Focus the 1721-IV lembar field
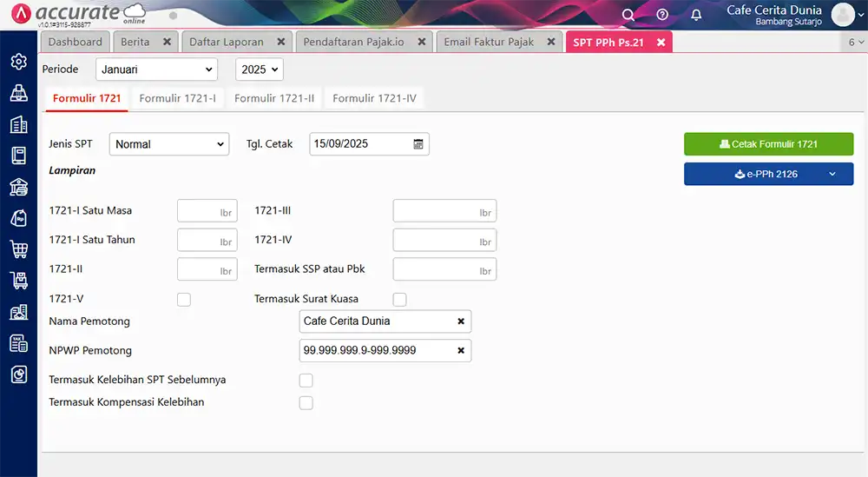The image size is (868, 477). [x=444, y=241]
